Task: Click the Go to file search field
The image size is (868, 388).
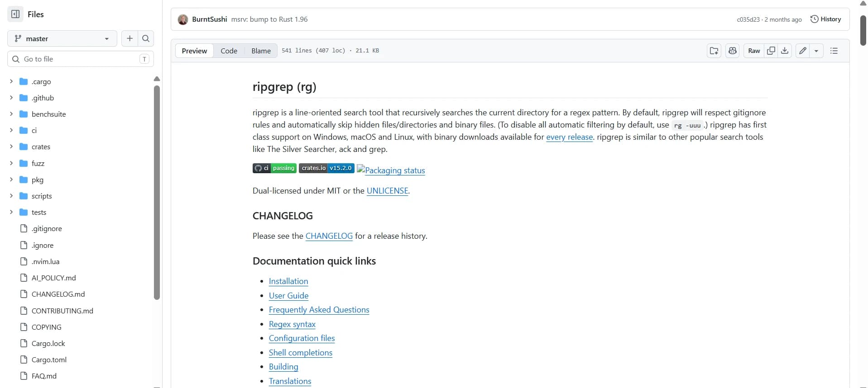Action: (81, 59)
